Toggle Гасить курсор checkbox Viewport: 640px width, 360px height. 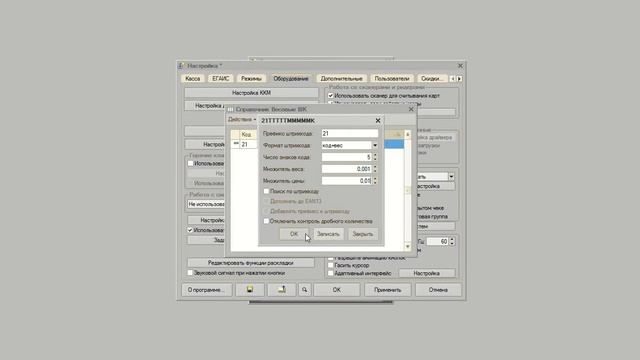click(331, 265)
